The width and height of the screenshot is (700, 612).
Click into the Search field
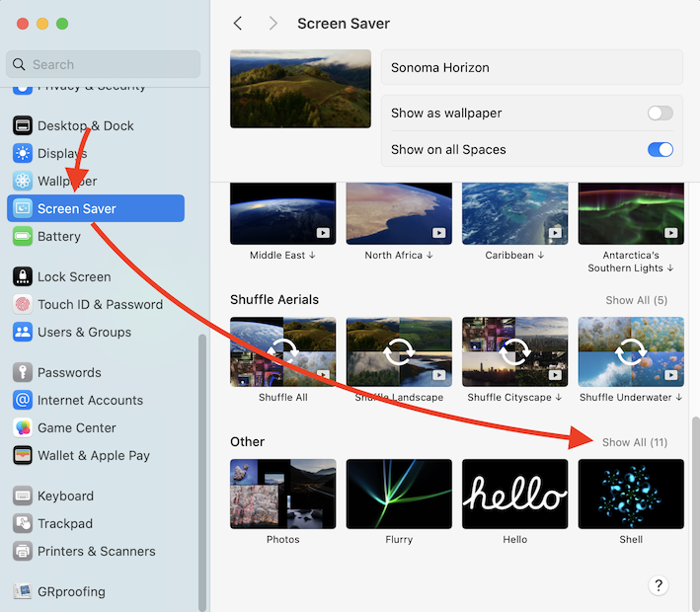pyautogui.click(x=103, y=64)
